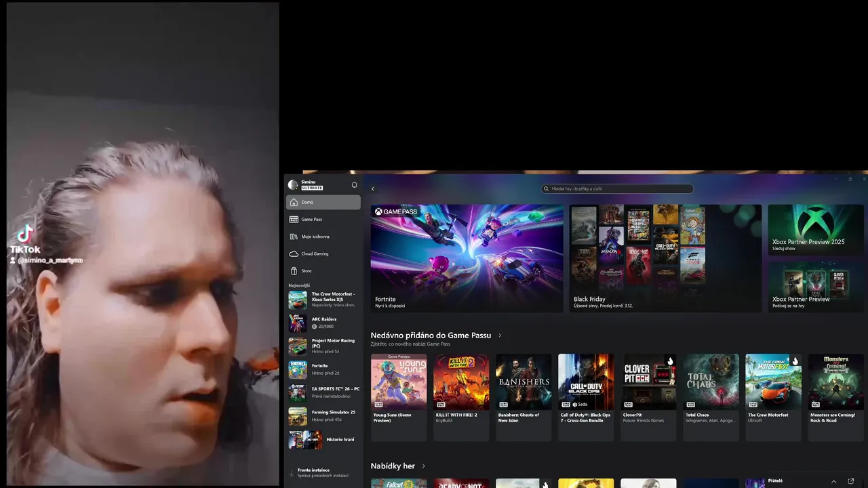Open the Fortnite Game Pass banner
Screen dimensions: 868x488
[x=467, y=258]
